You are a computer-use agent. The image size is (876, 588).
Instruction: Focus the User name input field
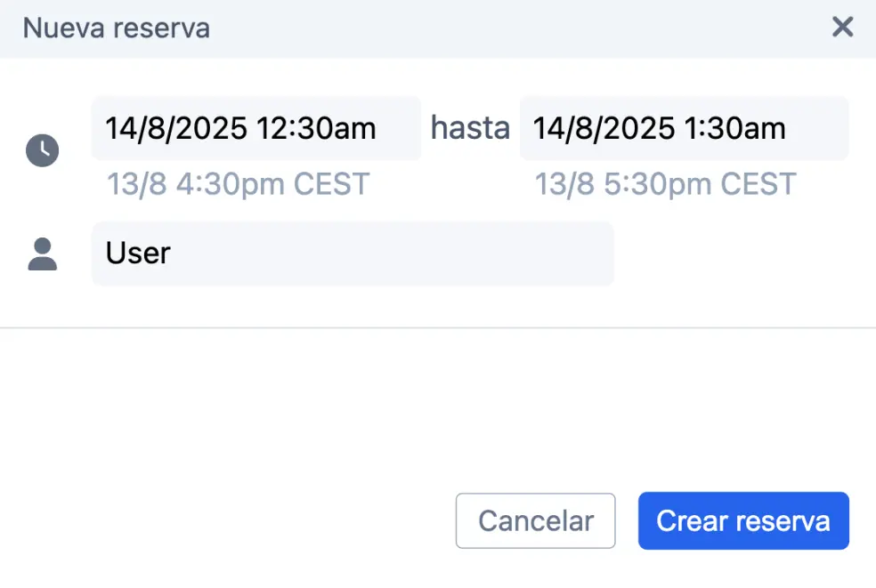click(x=353, y=254)
